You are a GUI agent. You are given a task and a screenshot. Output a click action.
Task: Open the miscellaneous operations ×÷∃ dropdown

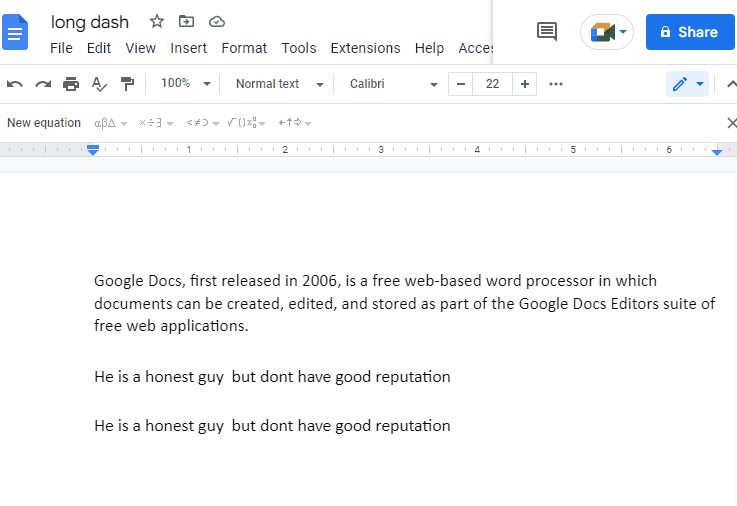tap(156, 123)
